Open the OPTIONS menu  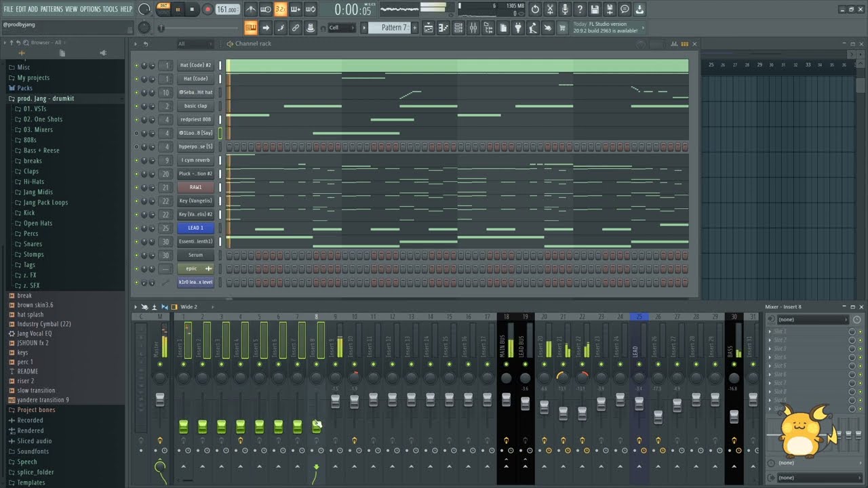point(90,9)
